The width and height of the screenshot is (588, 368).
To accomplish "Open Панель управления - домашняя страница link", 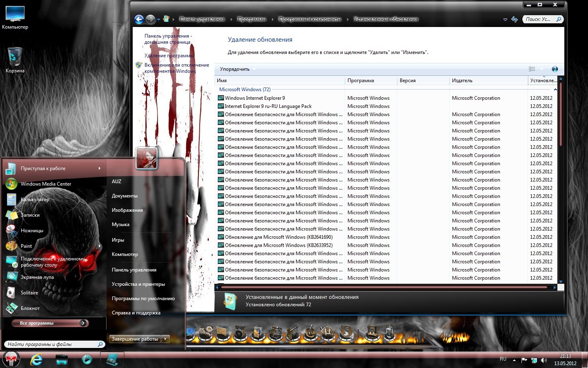I will pyautogui.click(x=168, y=39).
